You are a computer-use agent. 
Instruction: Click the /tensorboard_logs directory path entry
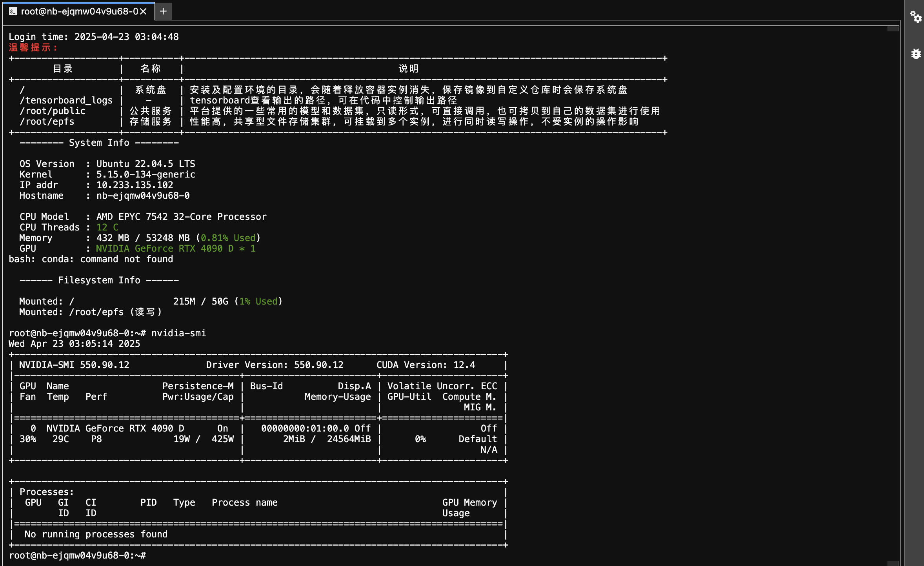pyautogui.click(x=66, y=100)
